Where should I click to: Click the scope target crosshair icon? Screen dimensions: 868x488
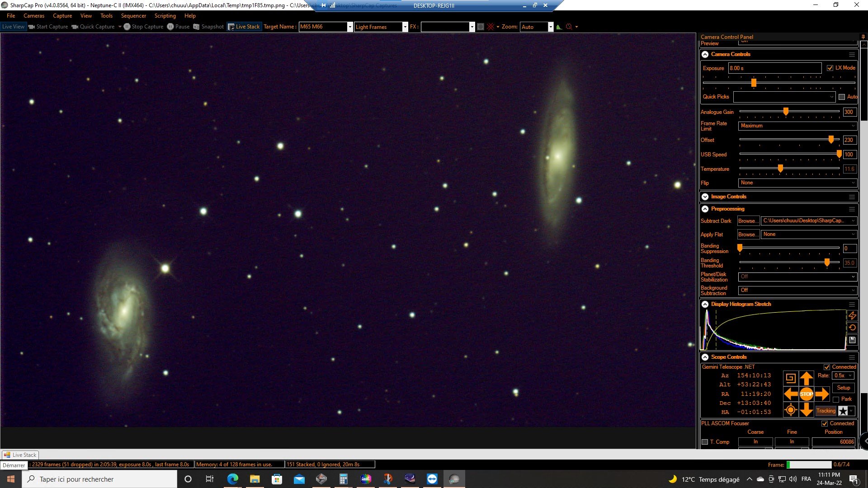coord(790,410)
